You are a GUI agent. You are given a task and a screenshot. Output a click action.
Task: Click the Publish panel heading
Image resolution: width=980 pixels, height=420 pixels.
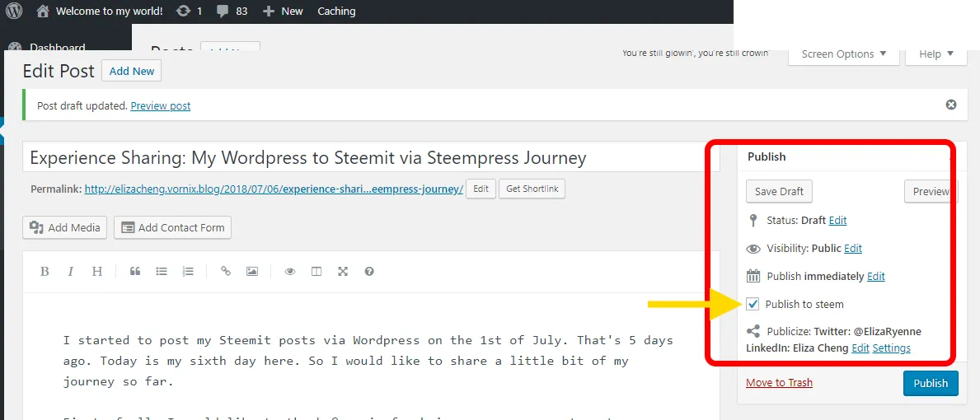(x=767, y=157)
